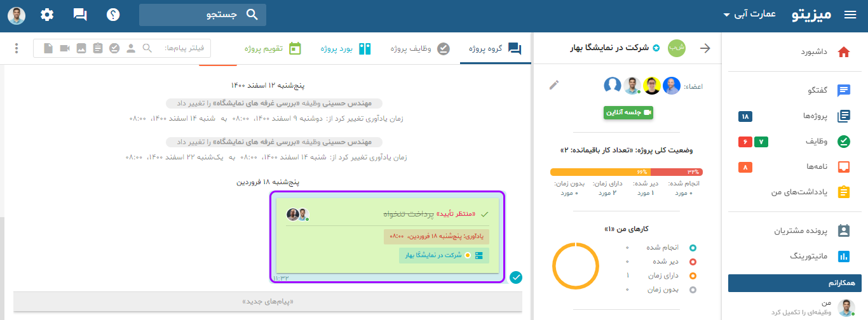Filter messages with search magnifier icon

(147, 48)
